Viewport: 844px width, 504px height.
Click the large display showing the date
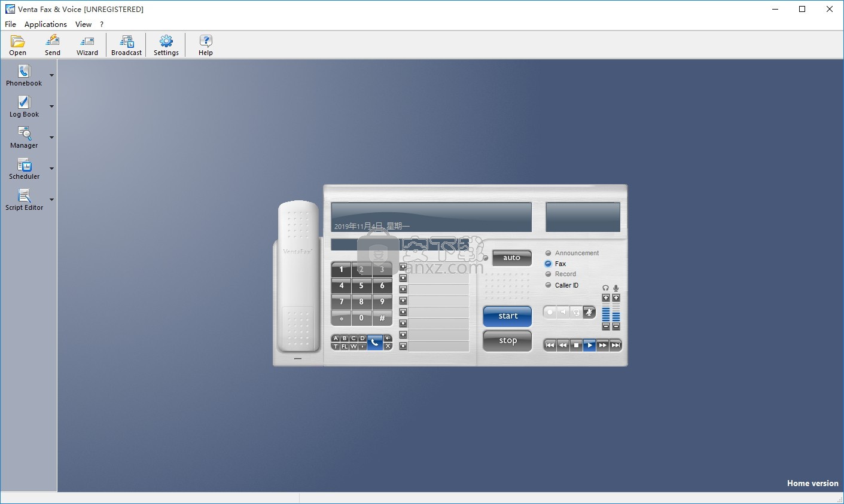pyautogui.click(x=431, y=217)
